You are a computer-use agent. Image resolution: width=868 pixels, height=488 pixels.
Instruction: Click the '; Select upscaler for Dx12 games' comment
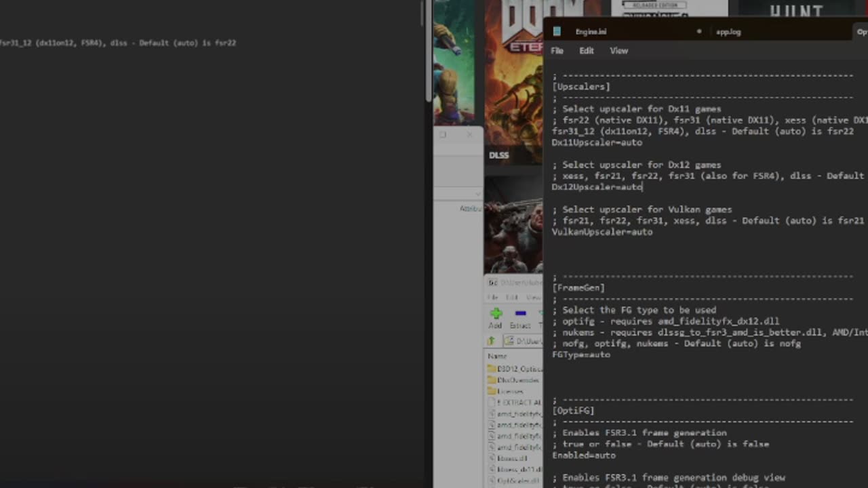tap(637, 165)
